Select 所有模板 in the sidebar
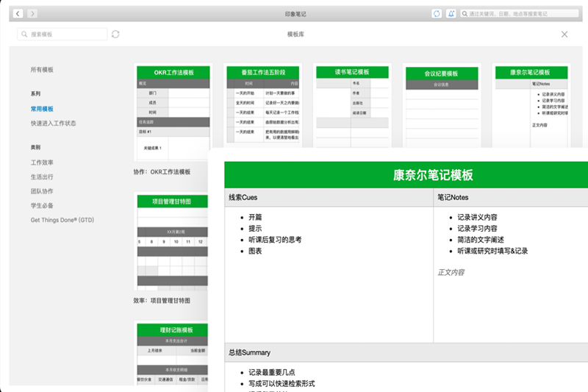 tap(42, 70)
